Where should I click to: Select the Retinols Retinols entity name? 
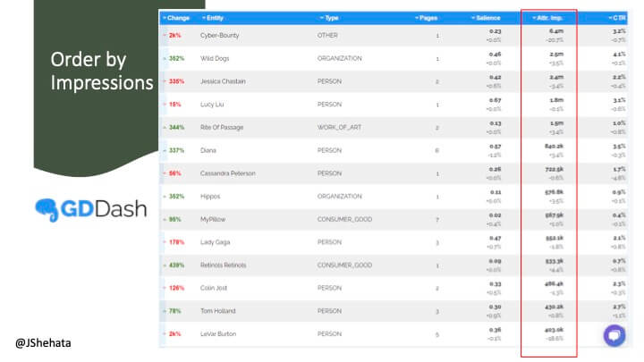point(223,265)
